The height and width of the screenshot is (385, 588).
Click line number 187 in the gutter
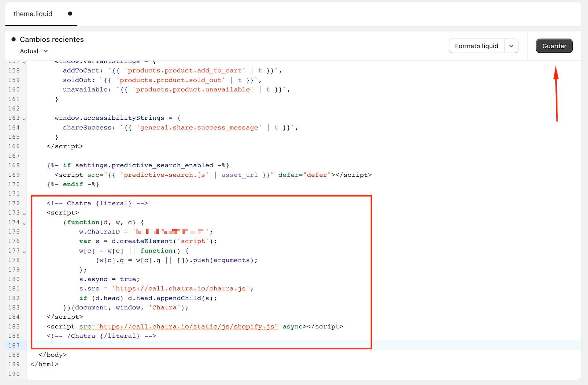pyautogui.click(x=14, y=345)
